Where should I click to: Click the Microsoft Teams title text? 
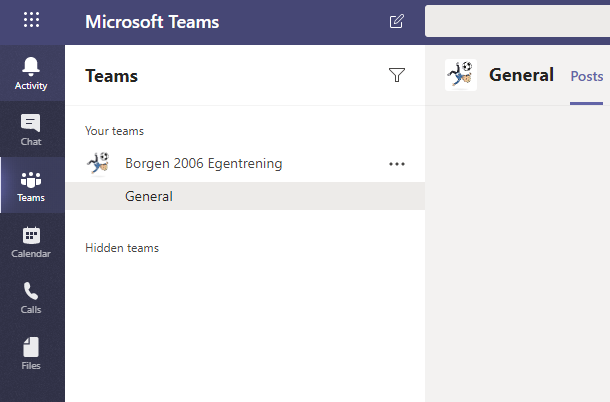click(x=152, y=22)
